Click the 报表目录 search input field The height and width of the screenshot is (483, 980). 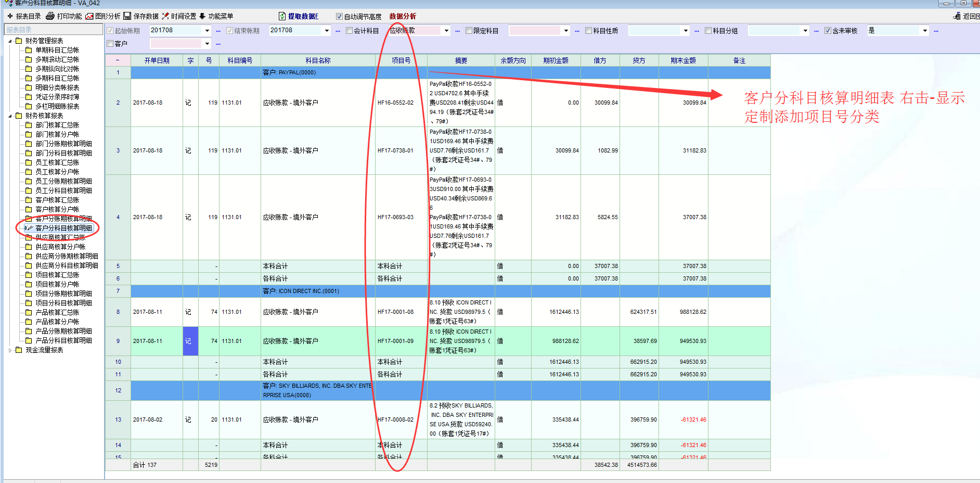54,30
